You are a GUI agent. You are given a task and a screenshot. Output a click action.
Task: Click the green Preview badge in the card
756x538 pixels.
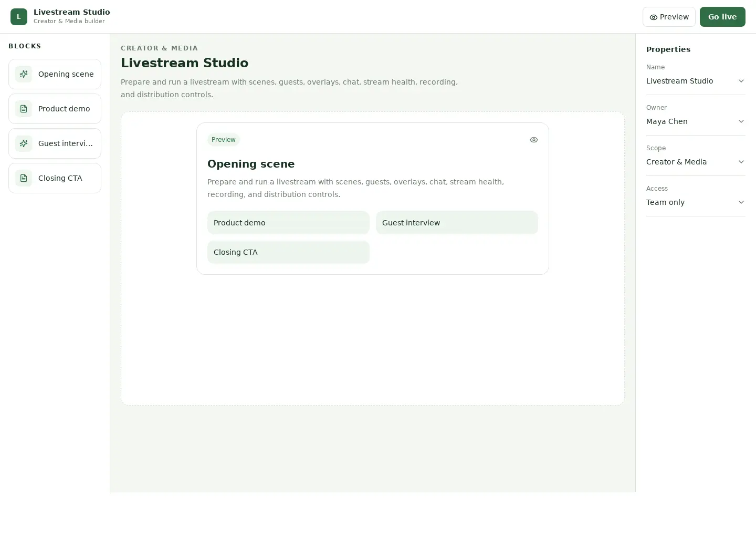point(224,140)
